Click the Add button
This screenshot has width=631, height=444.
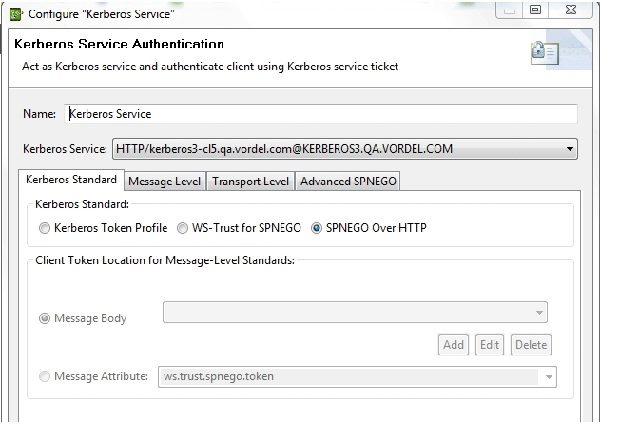click(453, 345)
